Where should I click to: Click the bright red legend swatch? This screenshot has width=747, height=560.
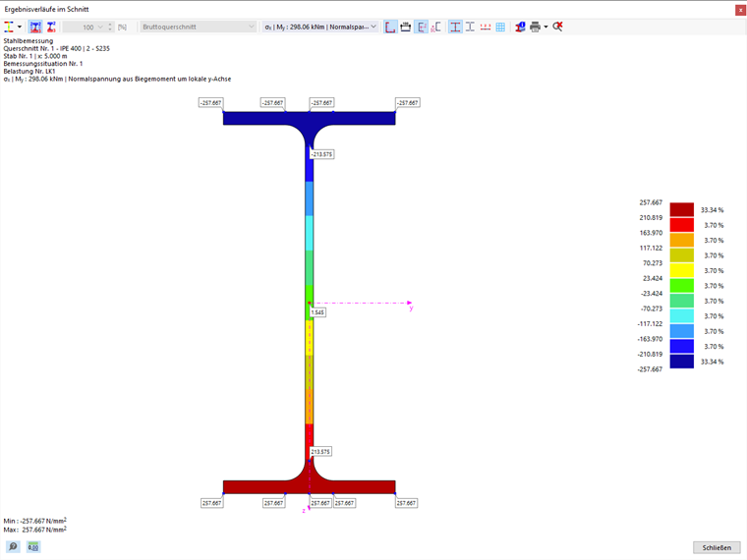pyautogui.click(x=682, y=225)
